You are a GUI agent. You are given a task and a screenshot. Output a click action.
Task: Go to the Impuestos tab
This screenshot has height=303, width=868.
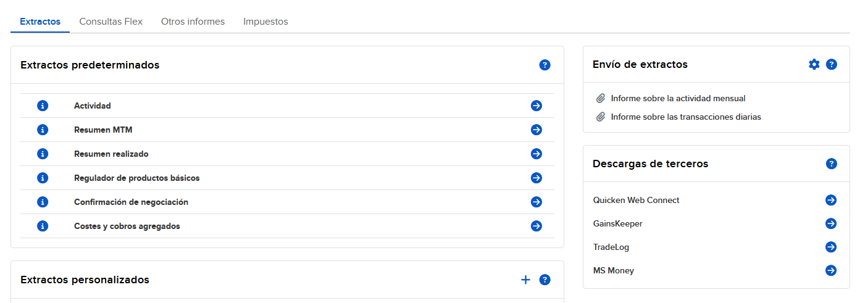click(x=265, y=22)
